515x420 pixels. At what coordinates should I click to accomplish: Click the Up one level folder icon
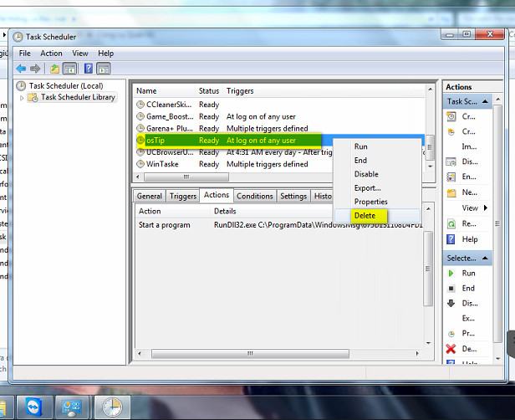54,69
